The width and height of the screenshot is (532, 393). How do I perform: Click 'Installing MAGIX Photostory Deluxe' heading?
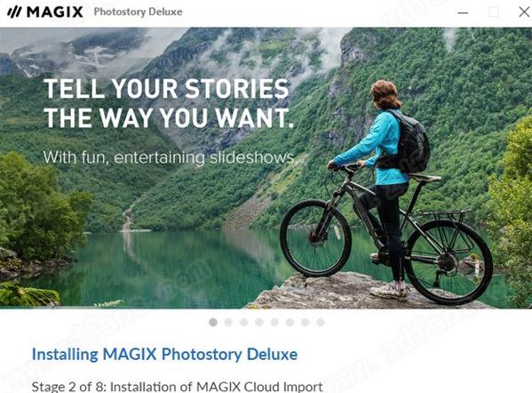[x=164, y=354]
